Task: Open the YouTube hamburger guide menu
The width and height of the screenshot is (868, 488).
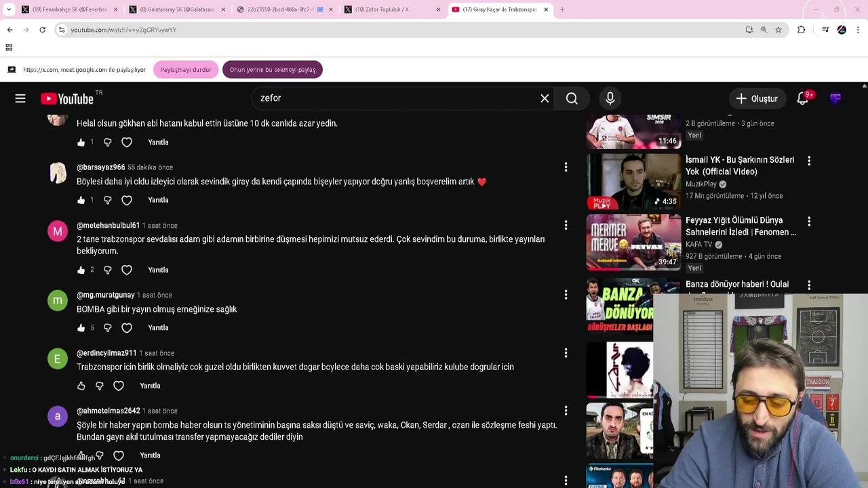Action: click(x=20, y=98)
